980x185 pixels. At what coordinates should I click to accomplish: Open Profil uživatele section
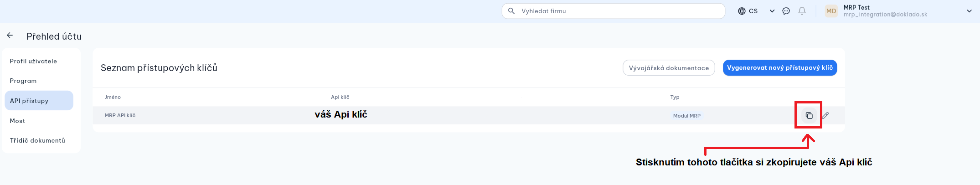tap(33, 61)
